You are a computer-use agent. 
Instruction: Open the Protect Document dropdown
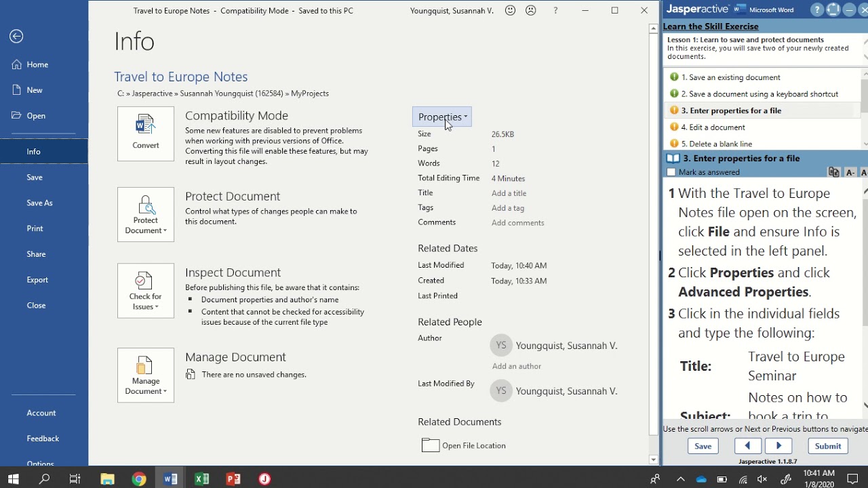point(146,215)
